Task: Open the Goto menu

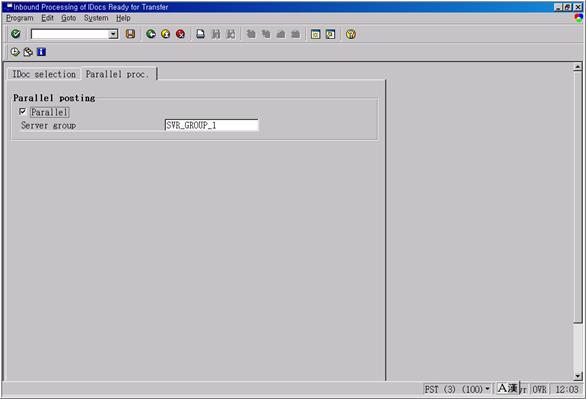Action: point(68,18)
